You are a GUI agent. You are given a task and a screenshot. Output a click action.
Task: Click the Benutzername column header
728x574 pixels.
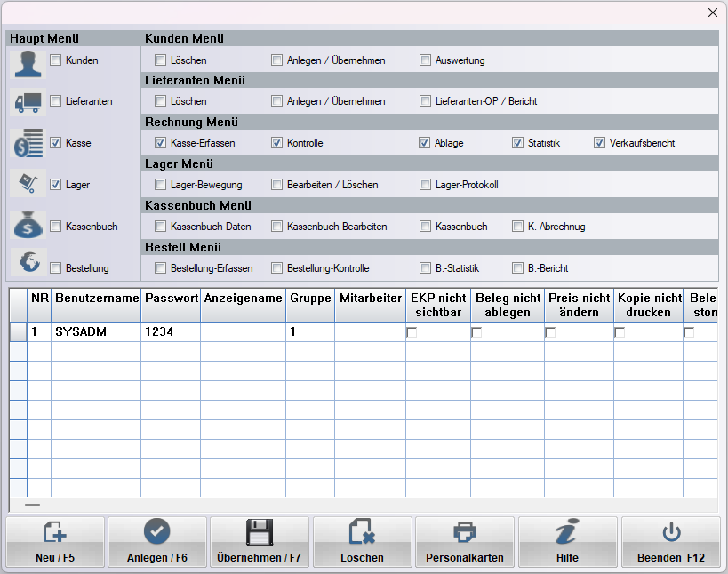96,305
